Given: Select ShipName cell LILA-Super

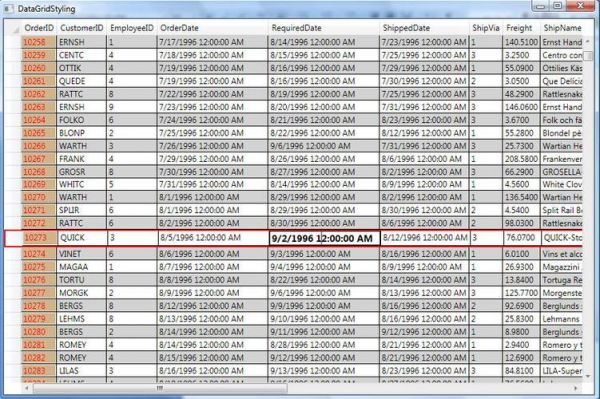Looking at the screenshot, I should (562, 371).
